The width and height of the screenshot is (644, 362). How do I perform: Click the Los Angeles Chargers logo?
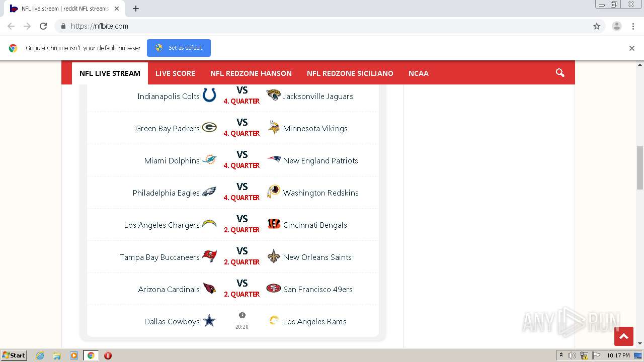[x=209, y=224]
